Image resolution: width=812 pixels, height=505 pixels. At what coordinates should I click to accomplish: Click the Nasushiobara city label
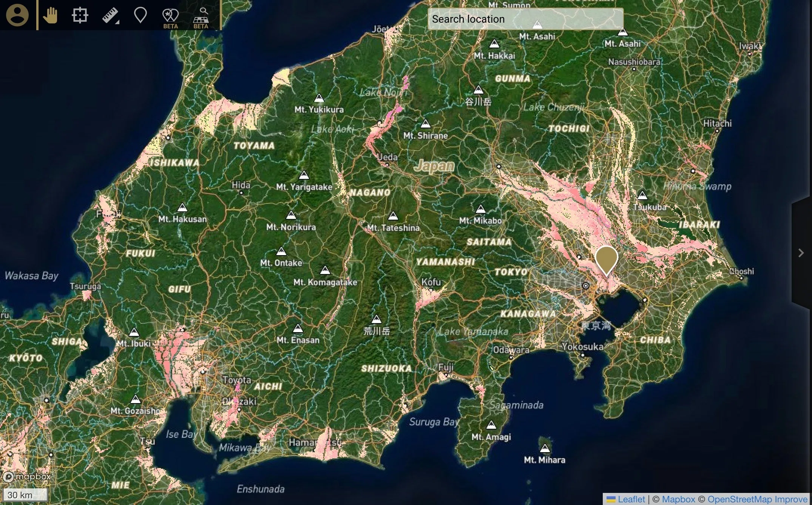coord(634,62)
